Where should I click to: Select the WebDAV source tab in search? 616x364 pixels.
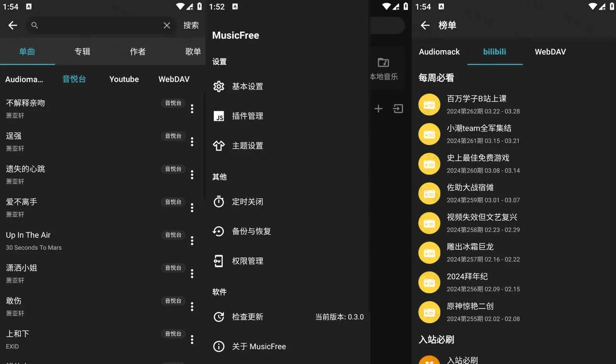tap(174, 79)
